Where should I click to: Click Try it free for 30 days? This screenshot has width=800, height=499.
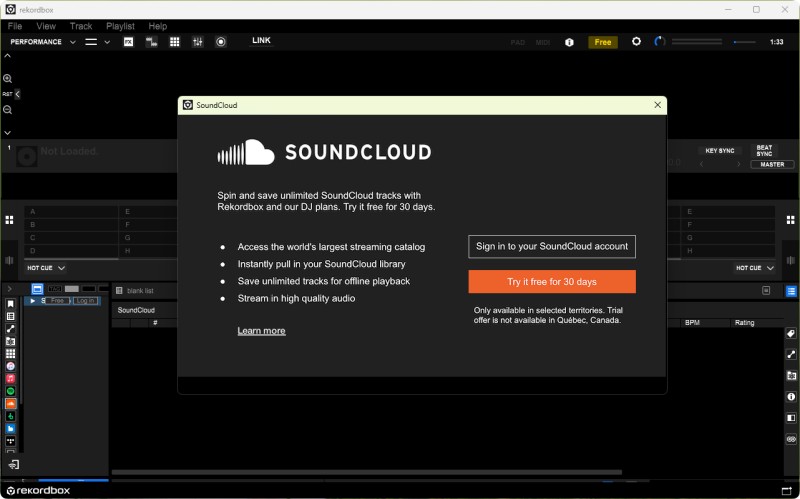pos(552,282)
